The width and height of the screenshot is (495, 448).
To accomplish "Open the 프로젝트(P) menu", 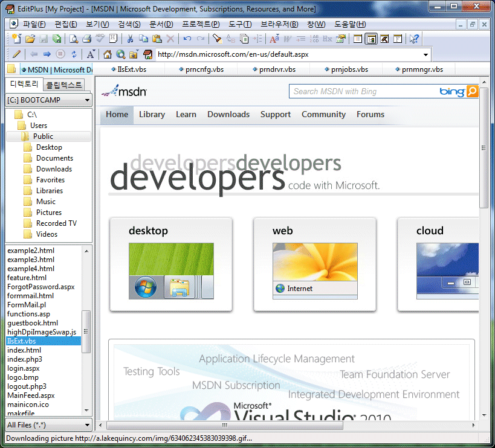I will (x=201, y=24).
